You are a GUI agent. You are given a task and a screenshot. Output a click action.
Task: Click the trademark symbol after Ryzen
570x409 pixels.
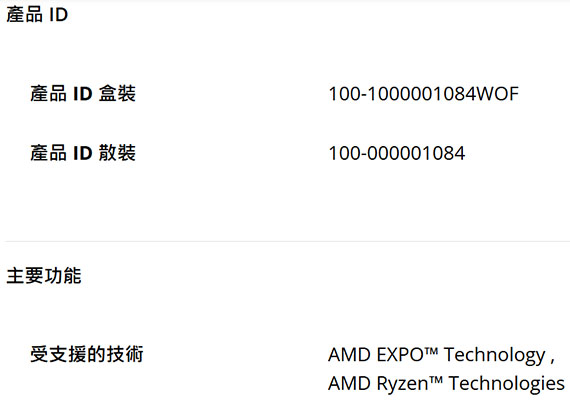pos(435,380)
